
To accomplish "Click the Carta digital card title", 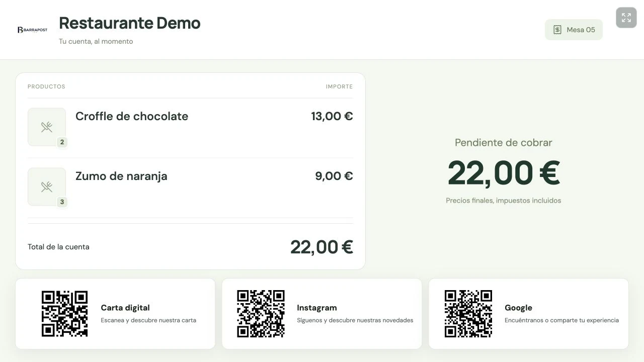I will [125, 308].
